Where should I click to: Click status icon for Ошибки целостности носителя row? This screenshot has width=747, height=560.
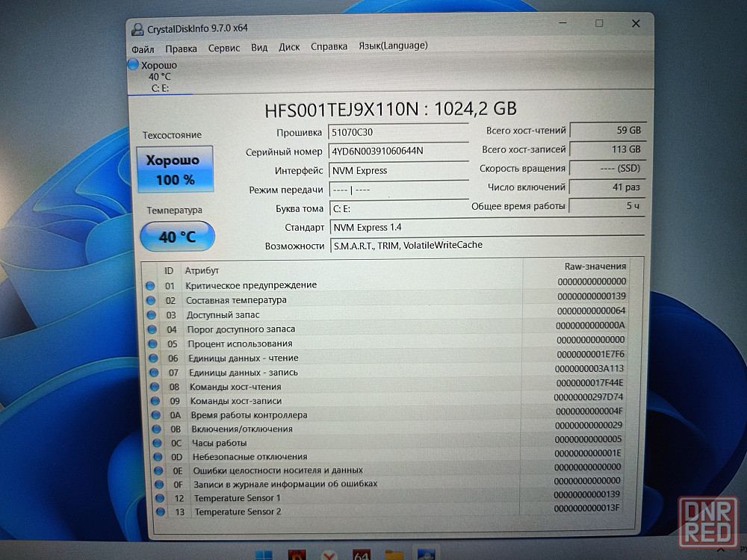click(158, 470)
